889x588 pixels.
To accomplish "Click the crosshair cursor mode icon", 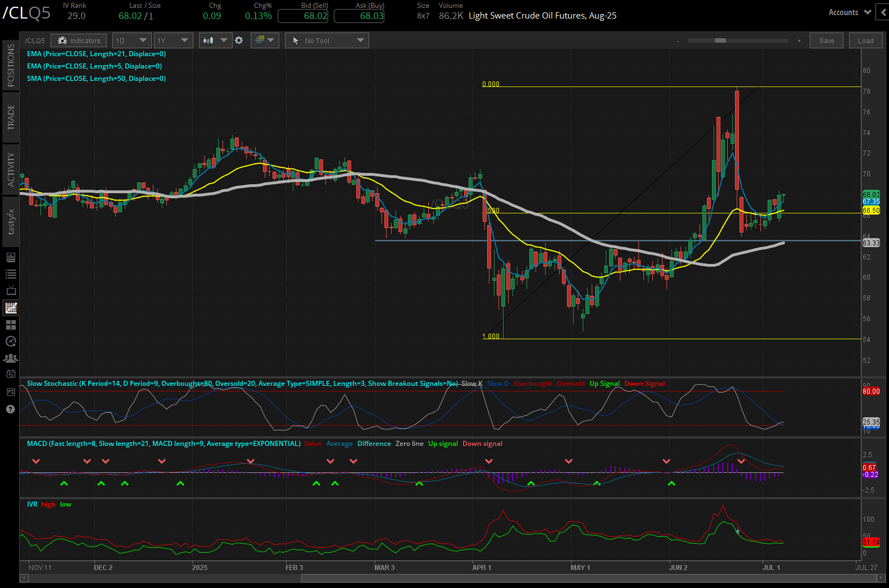I will (x=259, y=40).
